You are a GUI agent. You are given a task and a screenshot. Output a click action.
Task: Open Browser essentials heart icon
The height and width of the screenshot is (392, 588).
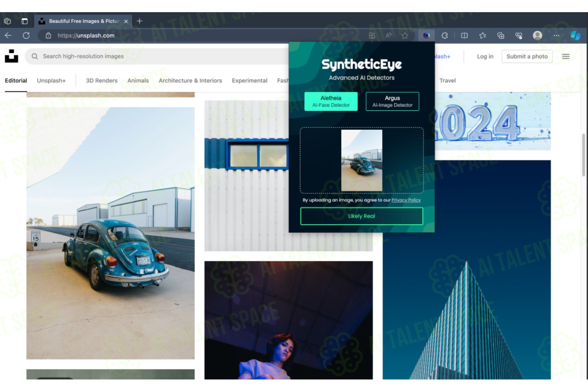519,35
